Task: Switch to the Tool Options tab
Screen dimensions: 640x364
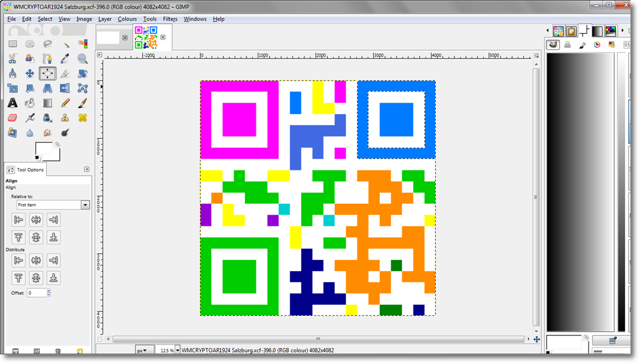Action: (25, 169)
